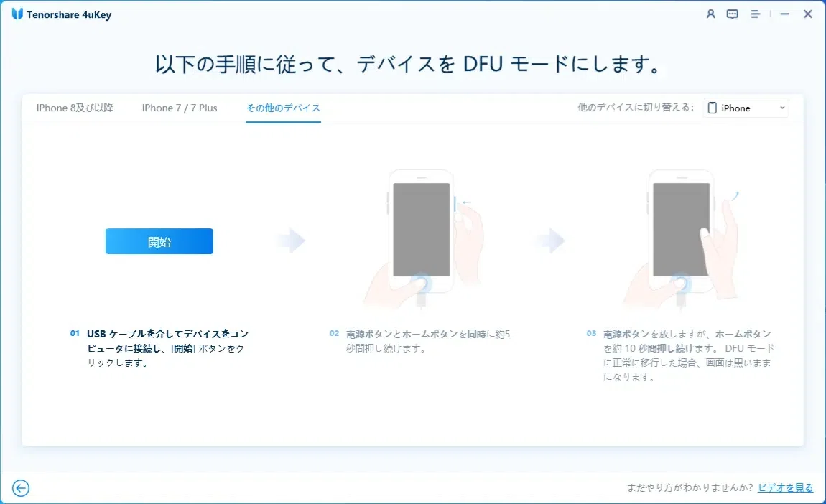Click the step 03 phone illustration
826x504 pixels.
[x=681, y=239]
